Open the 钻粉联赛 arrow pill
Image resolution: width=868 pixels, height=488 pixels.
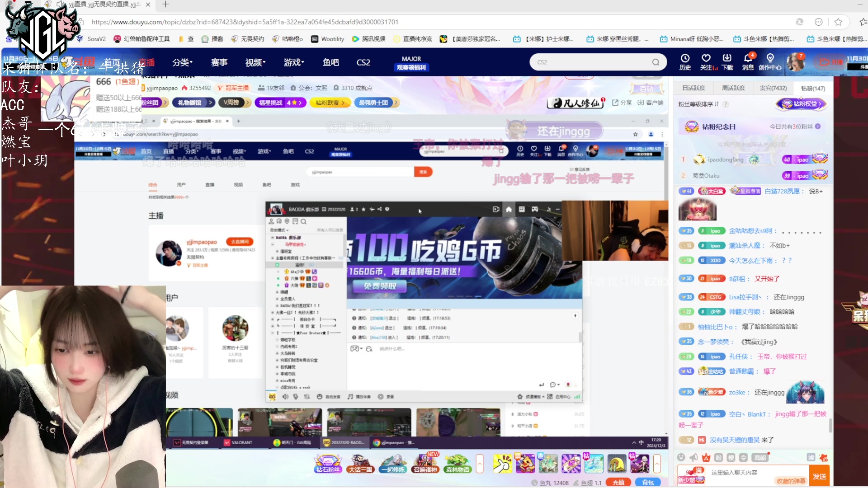click(331, 103)
